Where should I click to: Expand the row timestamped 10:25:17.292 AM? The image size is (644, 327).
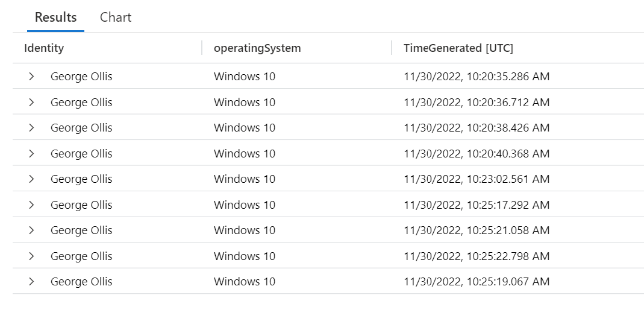31,205
